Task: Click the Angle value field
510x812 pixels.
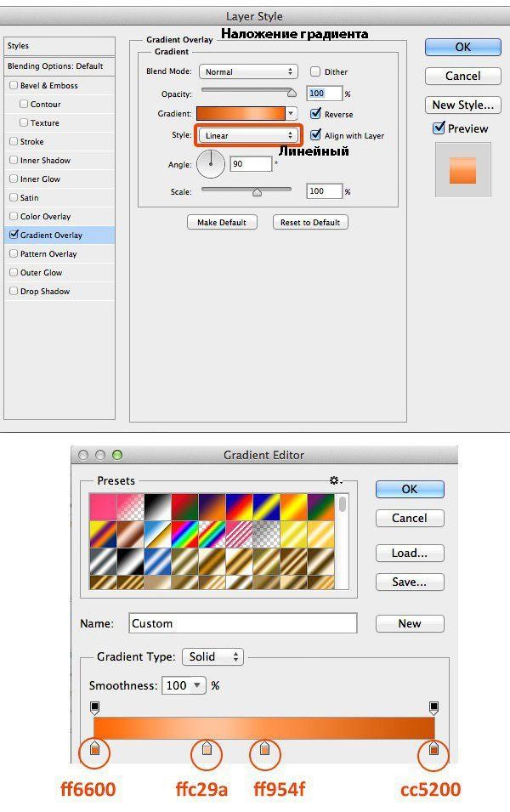Action: [251, 164]
